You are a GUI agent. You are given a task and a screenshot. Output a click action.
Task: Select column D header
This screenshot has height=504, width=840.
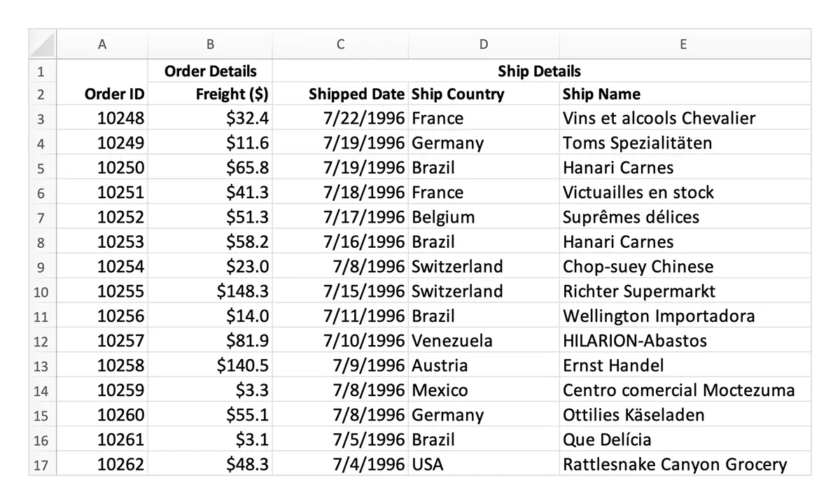pyautogui.click(x=483, y=43)
